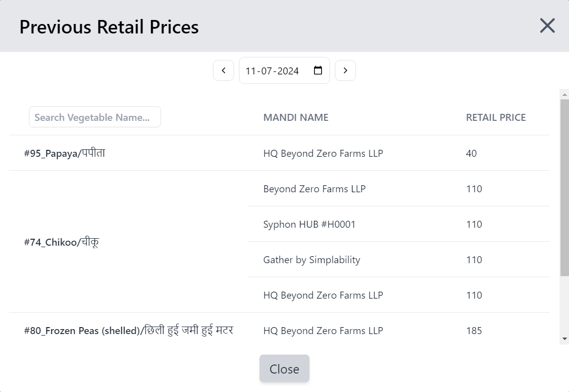Screen dimensions: 569x392
Task: Click the right chevron to view next date
Action: pos(345,70)
